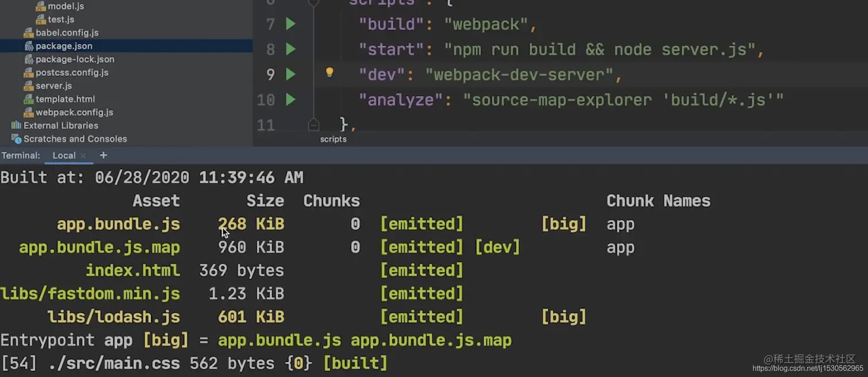Click app.bundle.js.map in the Asset column

[99, 247]
